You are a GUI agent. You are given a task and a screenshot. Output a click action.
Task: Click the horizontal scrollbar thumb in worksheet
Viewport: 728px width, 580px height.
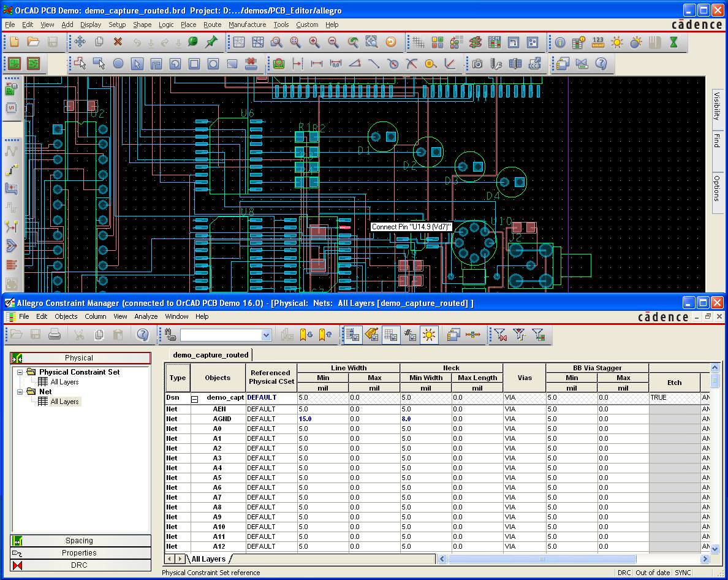tap(542, 559)
